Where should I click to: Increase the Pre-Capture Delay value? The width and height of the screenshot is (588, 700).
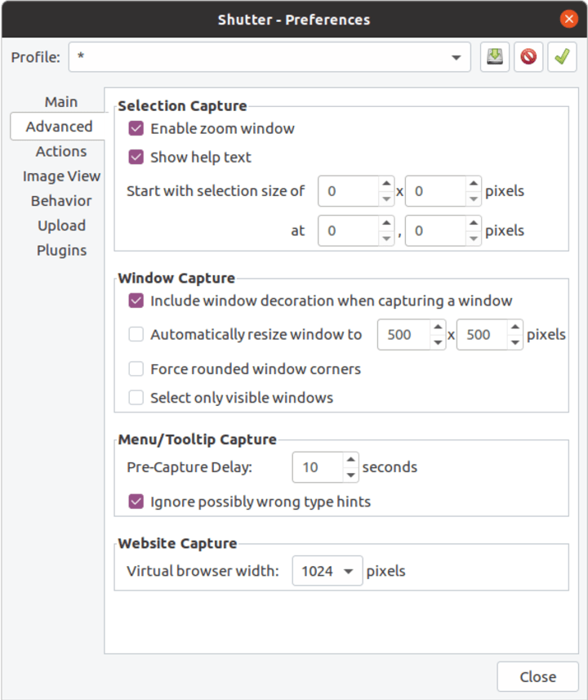(350, 461)
